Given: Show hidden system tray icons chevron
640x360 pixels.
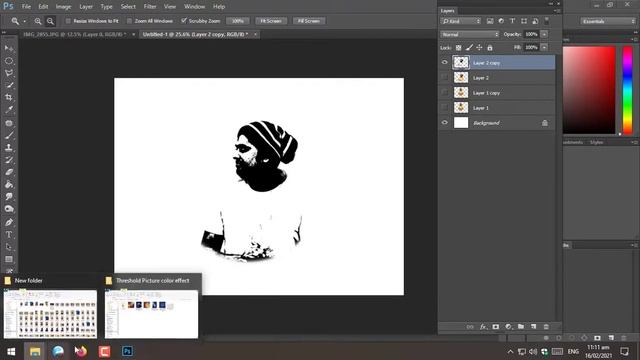Looking at the screenshot, I should (x=510, y=351).
